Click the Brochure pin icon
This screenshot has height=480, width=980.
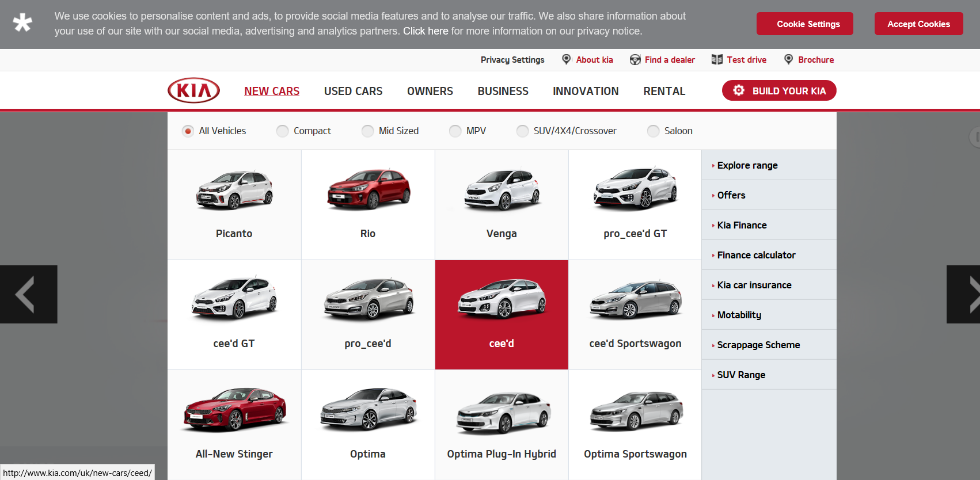click(789, 59)
